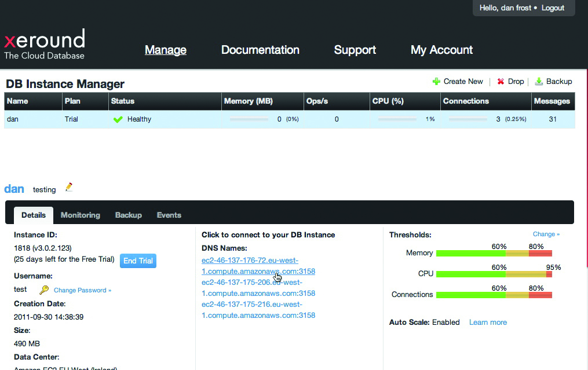Click the Memory usage bar in dan row
The width and height of the screenshot is (588, 370).
point(249,119)
